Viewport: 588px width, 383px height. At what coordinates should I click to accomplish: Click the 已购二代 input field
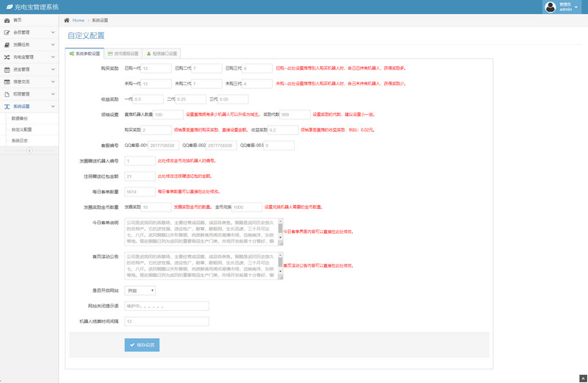click(207, 68)
